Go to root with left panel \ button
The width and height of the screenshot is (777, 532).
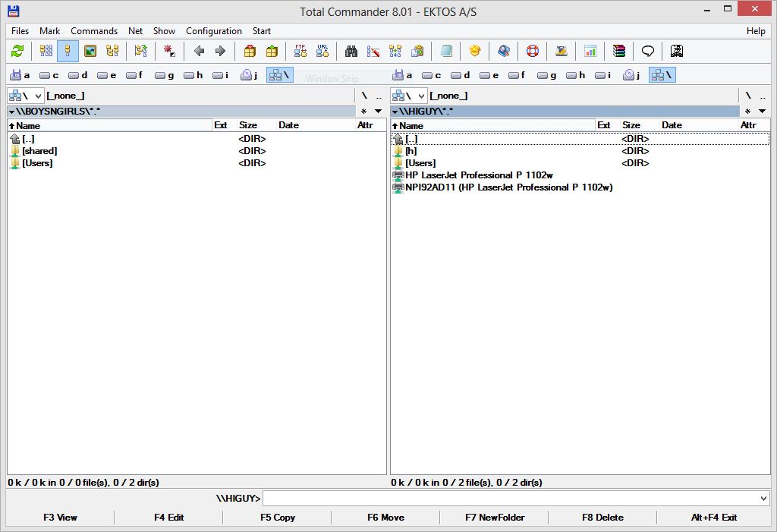364,96
